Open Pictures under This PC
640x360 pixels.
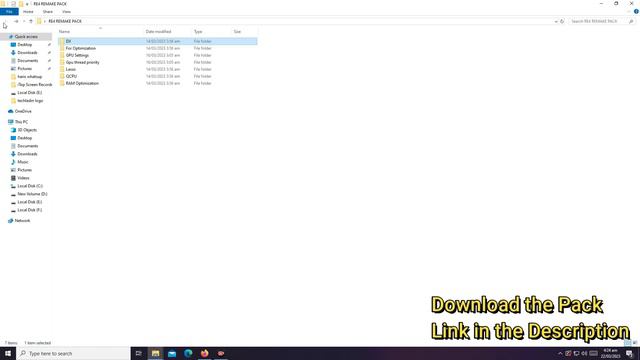click(24, 170)
